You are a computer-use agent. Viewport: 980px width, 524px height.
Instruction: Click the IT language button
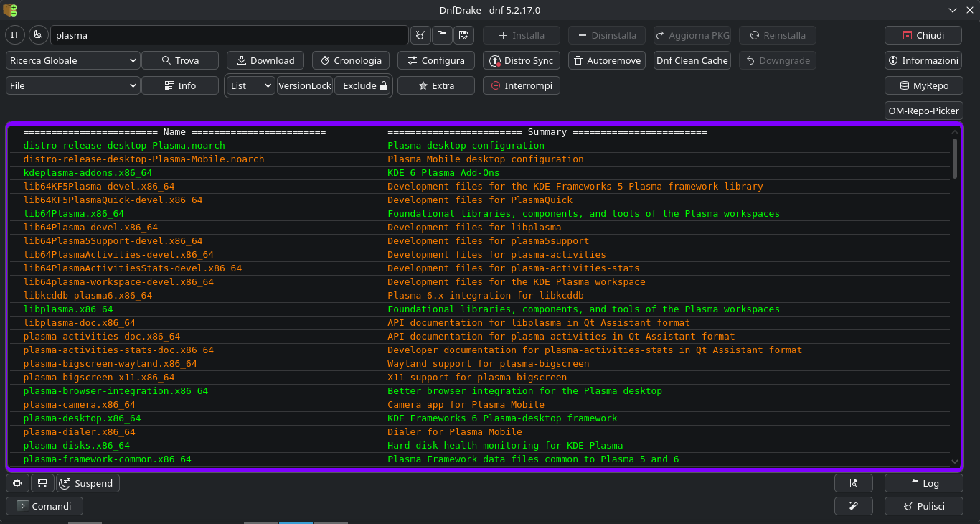[15, 35]
